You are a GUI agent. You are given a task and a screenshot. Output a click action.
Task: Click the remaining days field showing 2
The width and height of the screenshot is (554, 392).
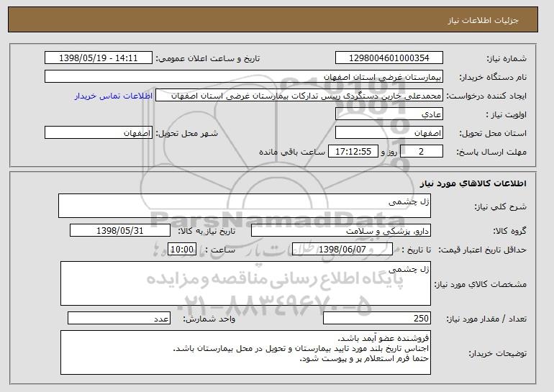(421, 152)
